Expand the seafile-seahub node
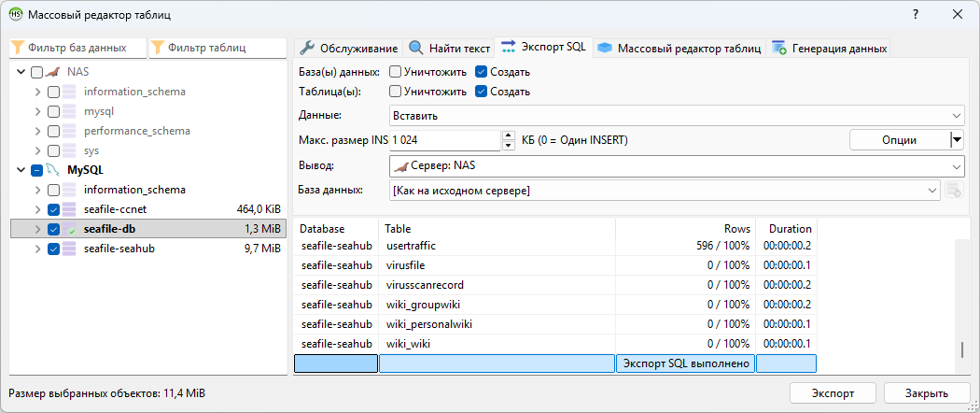The width and height of the screenshot is (980, 413). (38, 249)
